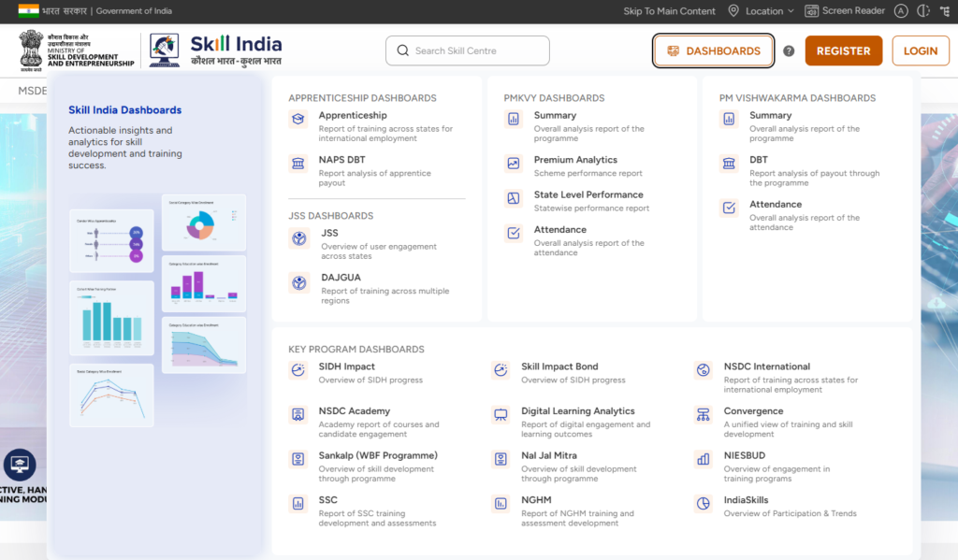Click the NAPS DBT bank icon
958x560 pixels.
[x=298, y=164]
